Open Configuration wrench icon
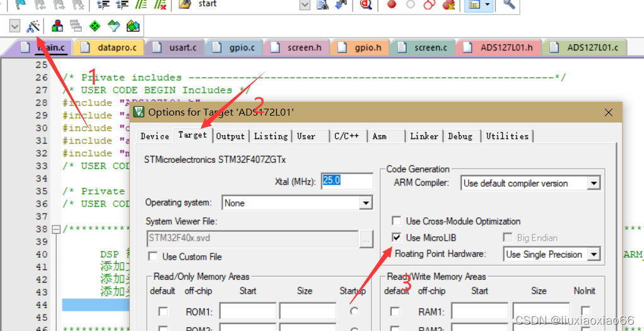This screenshot has height=331, width=644. tap(509, 4)
